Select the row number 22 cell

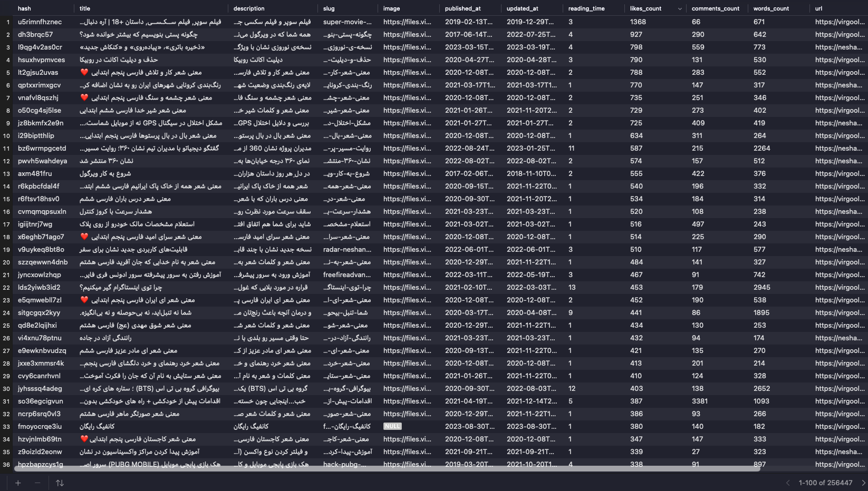coord(6,288)
